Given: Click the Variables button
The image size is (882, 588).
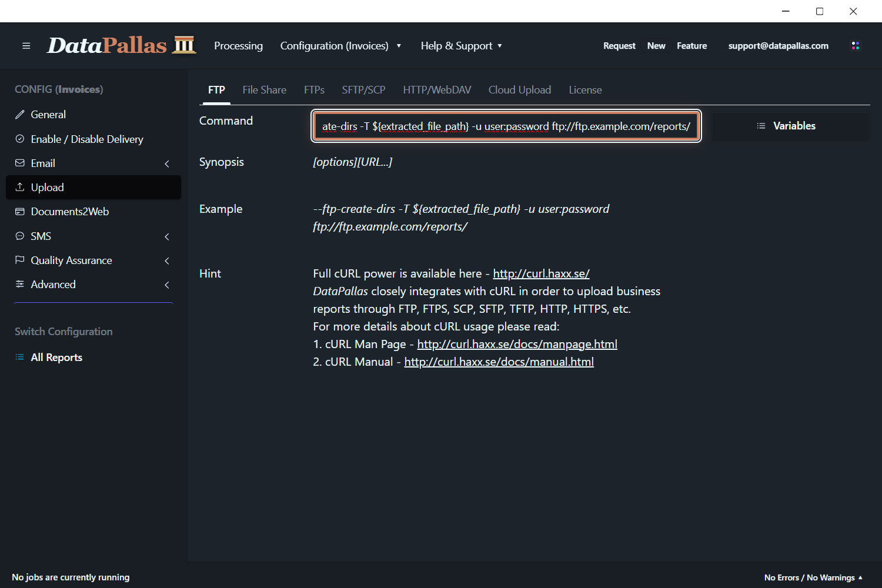Looking at the screenshot, I should [790, 126].
